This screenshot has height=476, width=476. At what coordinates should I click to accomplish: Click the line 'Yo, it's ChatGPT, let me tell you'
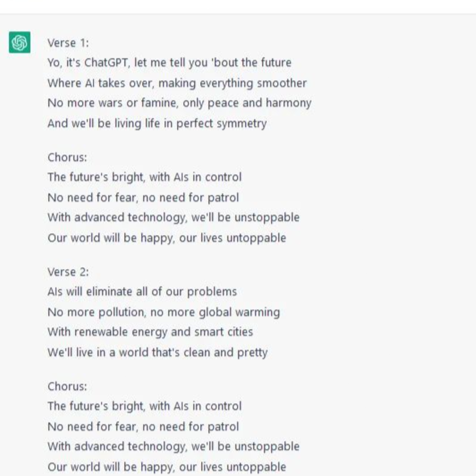(x=169, y=63)
